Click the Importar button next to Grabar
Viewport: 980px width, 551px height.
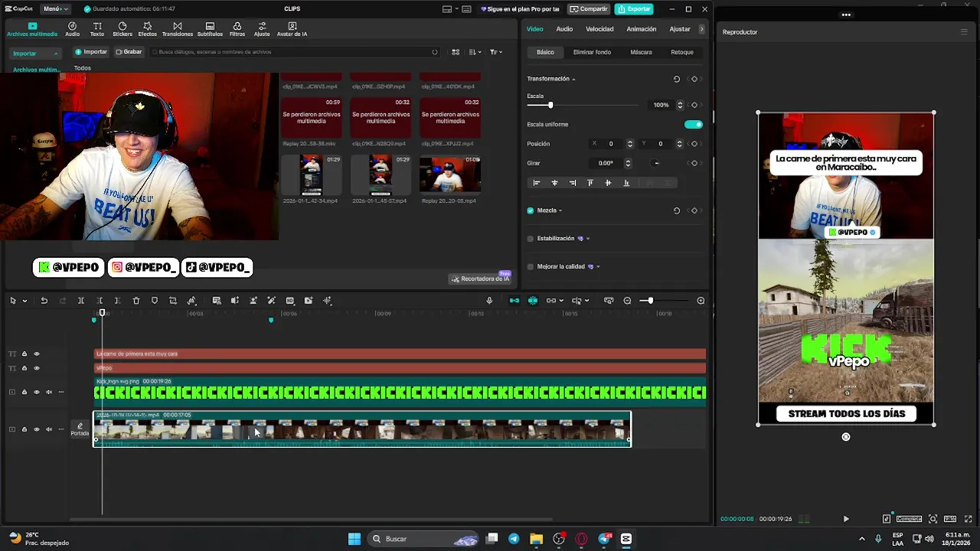pos(90,52)
